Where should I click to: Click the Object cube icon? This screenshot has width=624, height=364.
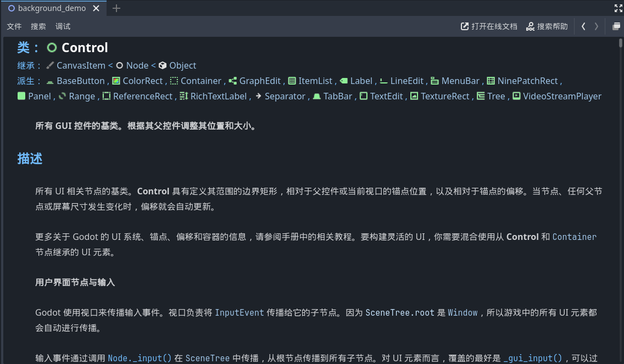(163, 65)
